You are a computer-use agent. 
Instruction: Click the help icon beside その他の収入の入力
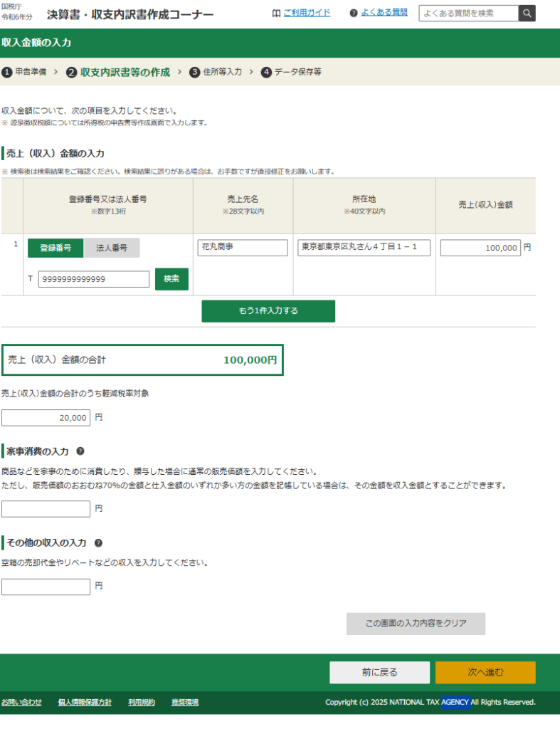(x=98, y=542)
